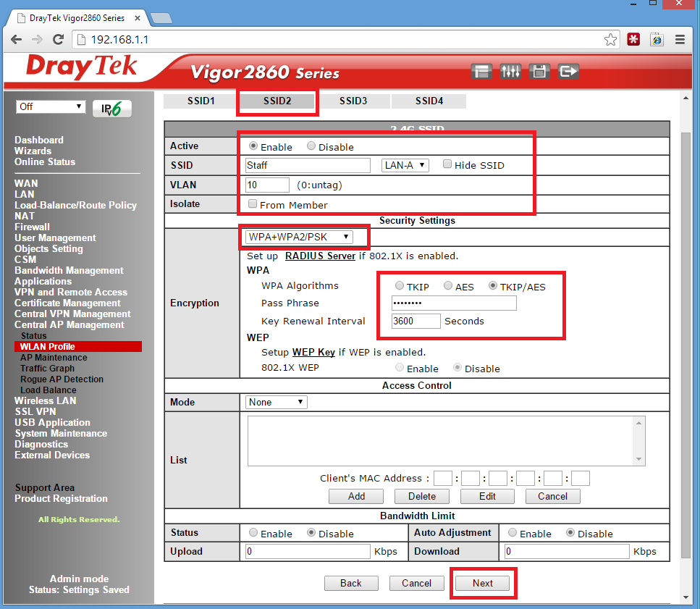Image resolution: width=700 pixels, height=609 pixels.
Task: Select Enable for Auto Adjustment
Action: [513, 532]
